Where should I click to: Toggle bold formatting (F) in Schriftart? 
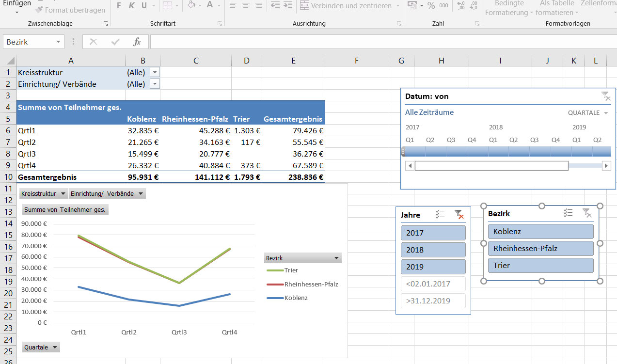click(119, 6)
